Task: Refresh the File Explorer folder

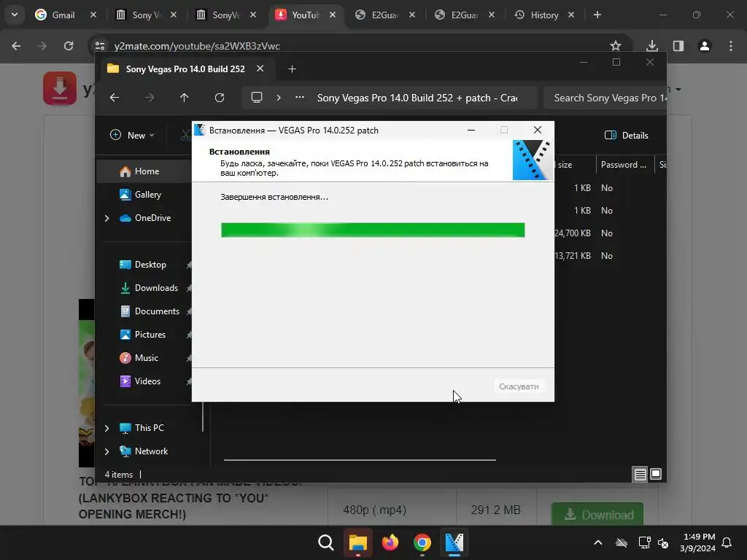Action: point(219,98)
